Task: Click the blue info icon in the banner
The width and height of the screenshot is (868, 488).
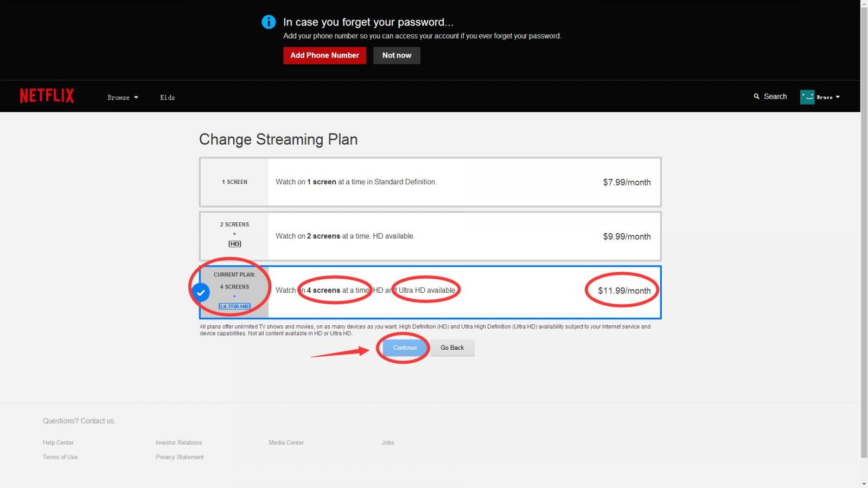Action: (269, 22)
